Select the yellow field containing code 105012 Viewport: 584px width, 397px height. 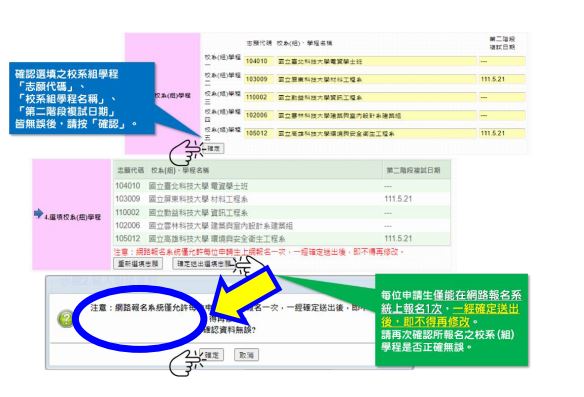coord(259,133)
